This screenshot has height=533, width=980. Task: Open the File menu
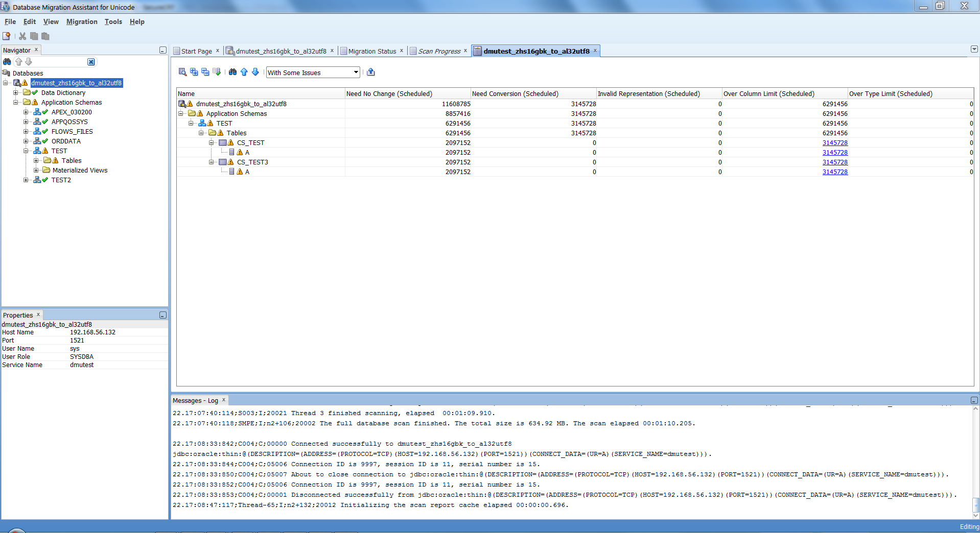tap(10, 21)
